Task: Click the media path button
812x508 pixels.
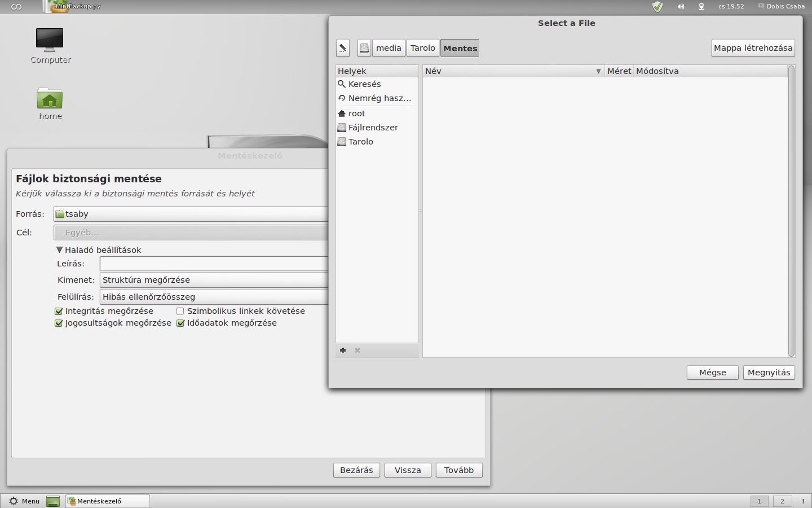Action: tap(389, 48)
